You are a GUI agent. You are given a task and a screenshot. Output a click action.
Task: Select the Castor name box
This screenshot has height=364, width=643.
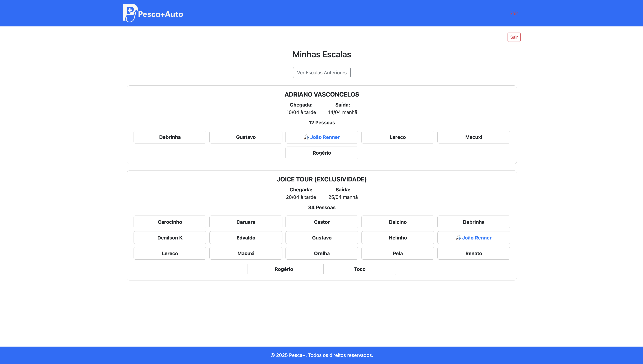point(321,222)
